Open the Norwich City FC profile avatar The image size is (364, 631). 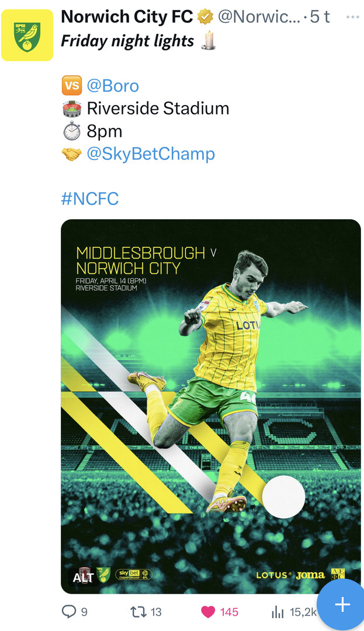(x=27, y=35)
